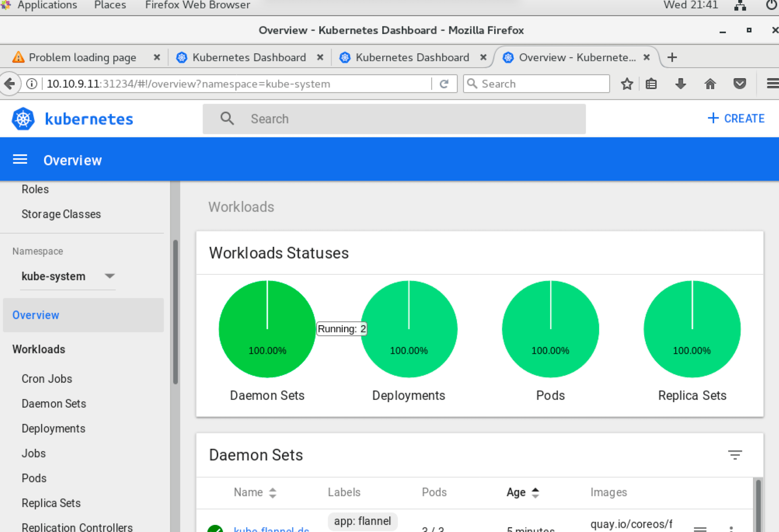Click the sidebar vertical scrollbar
The image size is (779, 532).
[175, 312]
